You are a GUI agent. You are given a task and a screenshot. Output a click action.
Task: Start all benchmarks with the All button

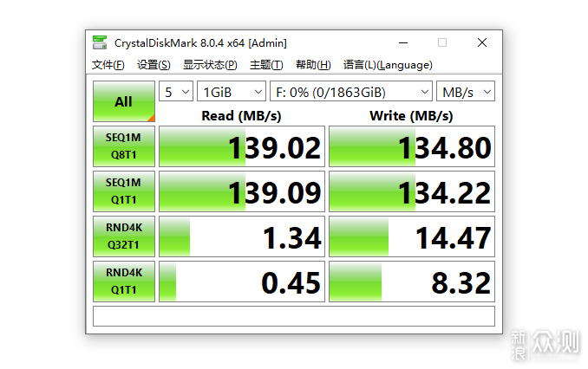124,101
